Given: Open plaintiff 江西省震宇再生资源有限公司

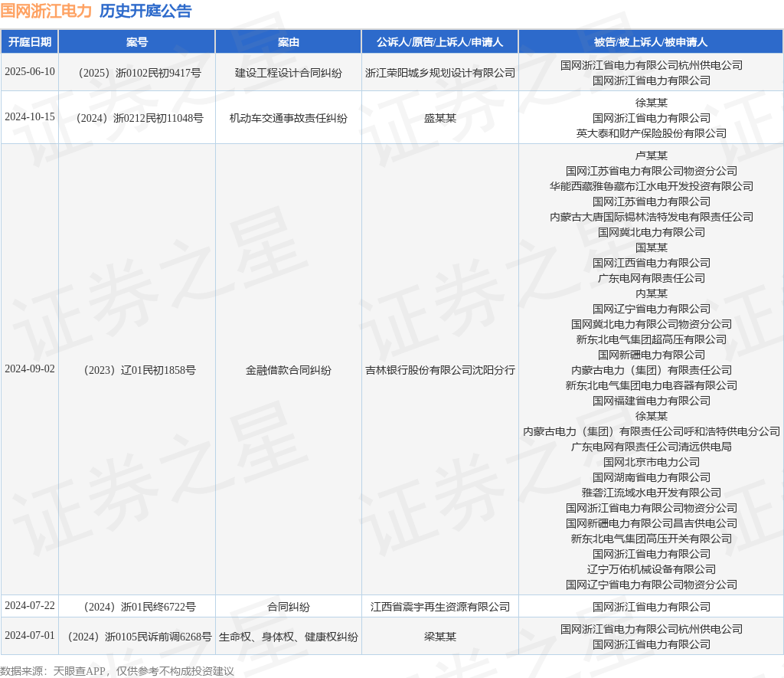Looking at the screenshot, I should pyautogui.click(x=439, y=607).
